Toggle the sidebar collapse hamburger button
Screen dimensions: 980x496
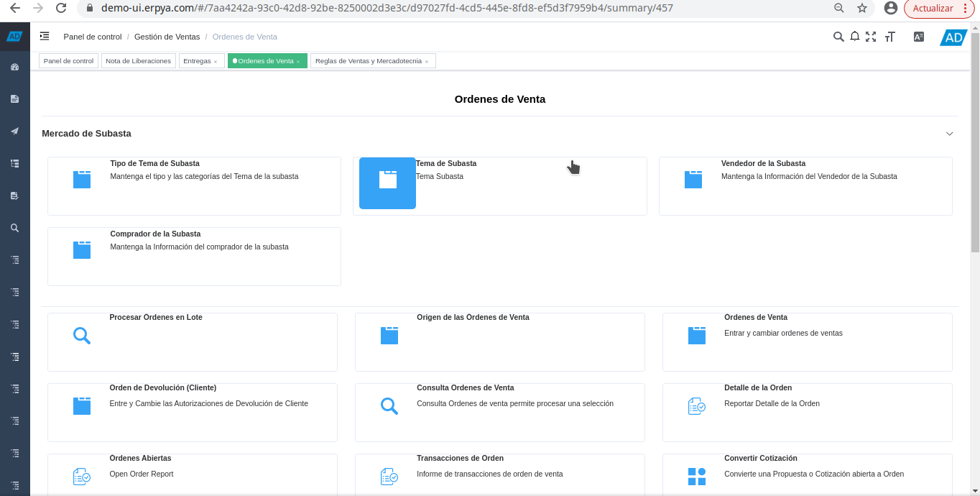point(45,36)
